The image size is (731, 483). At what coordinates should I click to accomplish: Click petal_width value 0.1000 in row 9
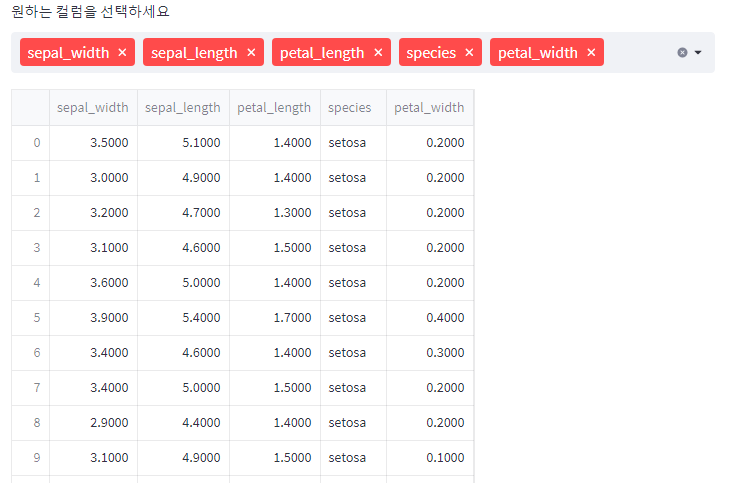click(430, 457)
